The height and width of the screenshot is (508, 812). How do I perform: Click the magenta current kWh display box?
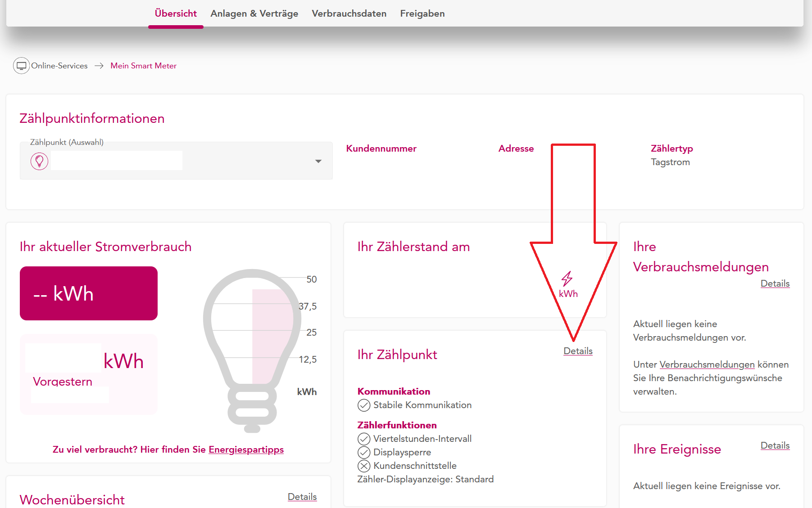pyautogui.click(x=89, y=293)
